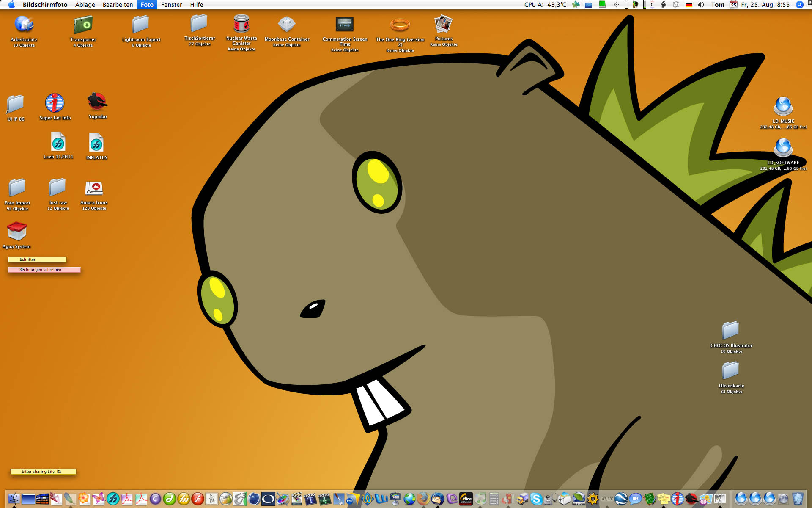Screen dimensions: 812x508
Task: Open the Bearbeiten menu
Action: point(118,5)
